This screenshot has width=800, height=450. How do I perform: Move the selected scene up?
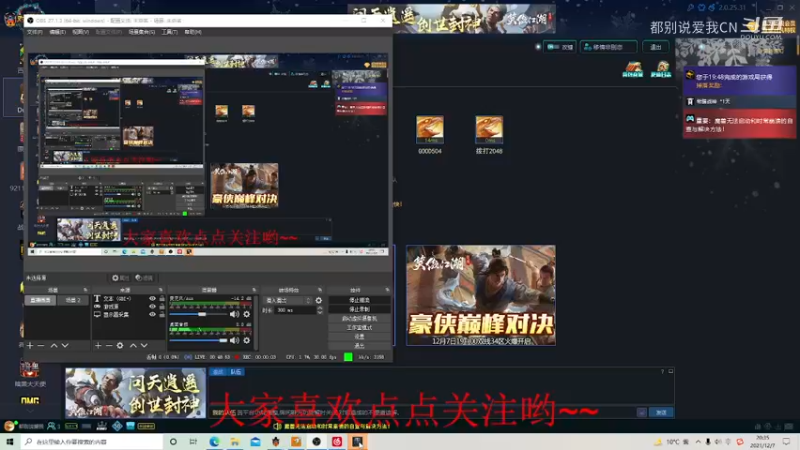[x=54, y=345]
